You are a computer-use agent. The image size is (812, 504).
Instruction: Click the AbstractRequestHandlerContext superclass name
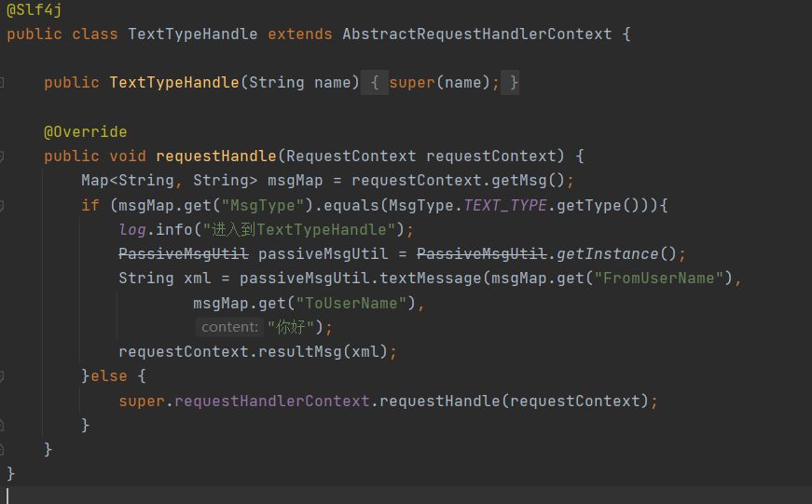477,34
